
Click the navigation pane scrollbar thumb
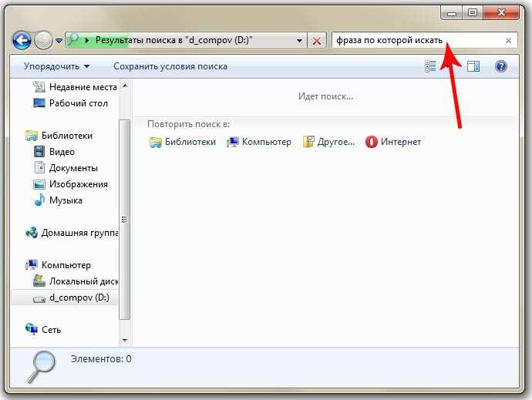click(x=124, y=220)
